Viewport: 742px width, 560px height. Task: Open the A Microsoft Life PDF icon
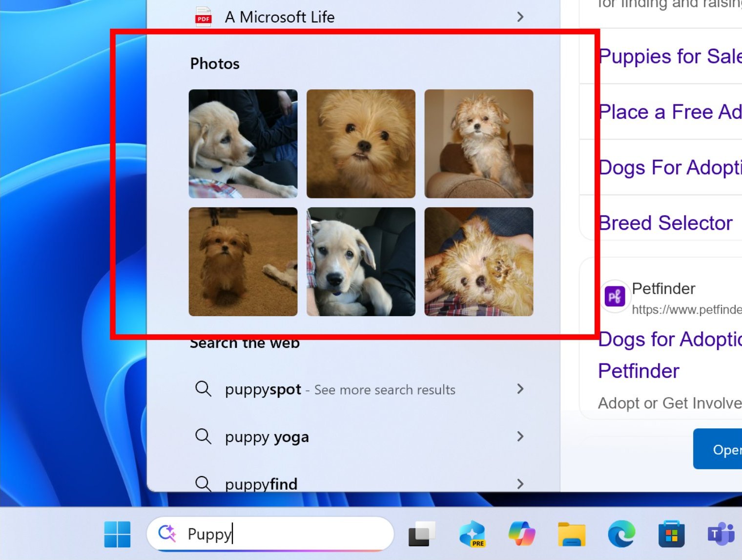(203, 17)
